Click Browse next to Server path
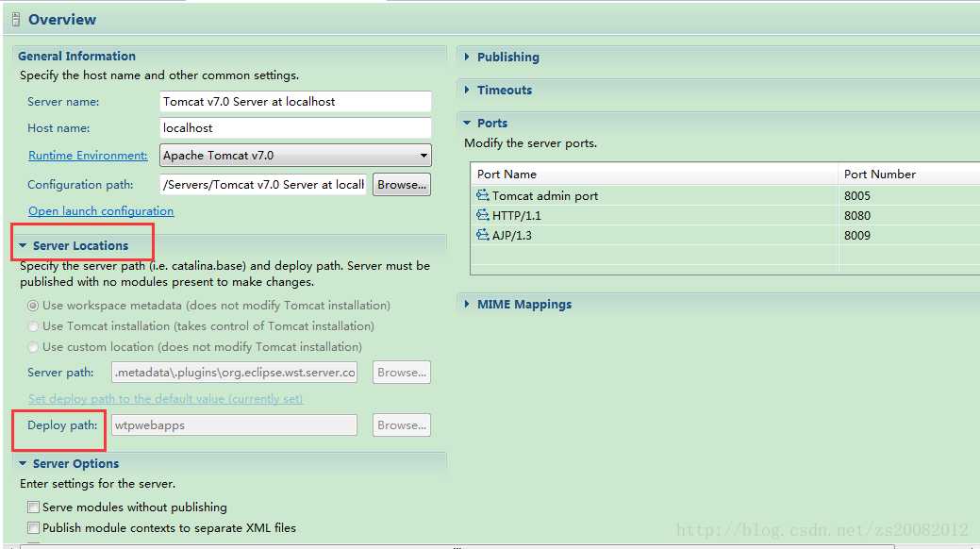This screenshot has height=549, width=980. coord(401,372)
